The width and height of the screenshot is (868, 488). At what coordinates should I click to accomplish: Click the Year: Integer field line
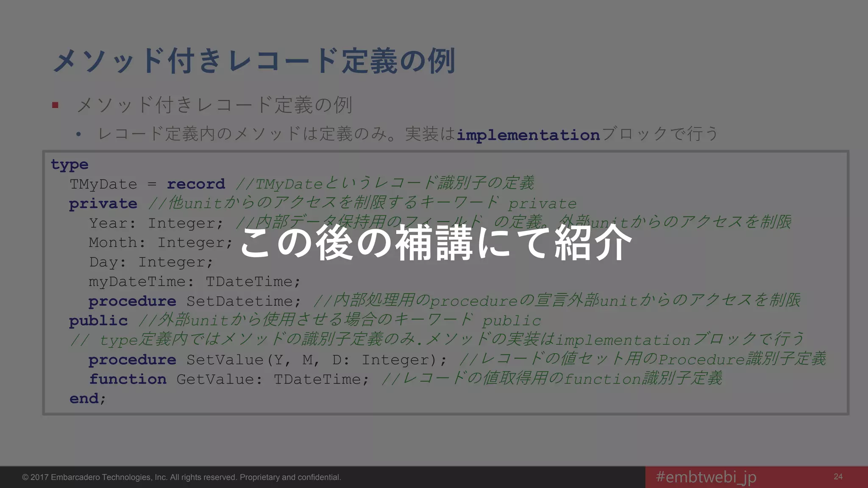pyautogui.click(x=156, y=223)
